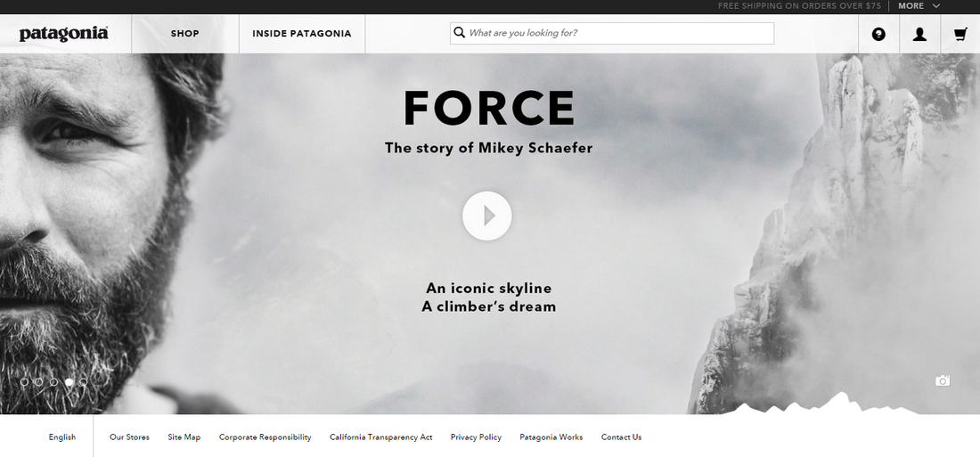Screen dimensions: 980x457
Task: Open the help question-mark icon
Action: coord(878,35)
